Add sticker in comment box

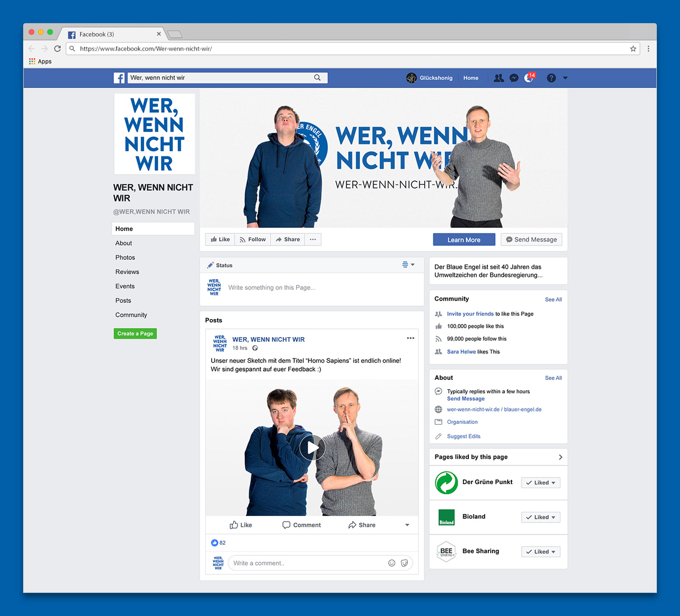pyautogui.click(x=404, y=563)
